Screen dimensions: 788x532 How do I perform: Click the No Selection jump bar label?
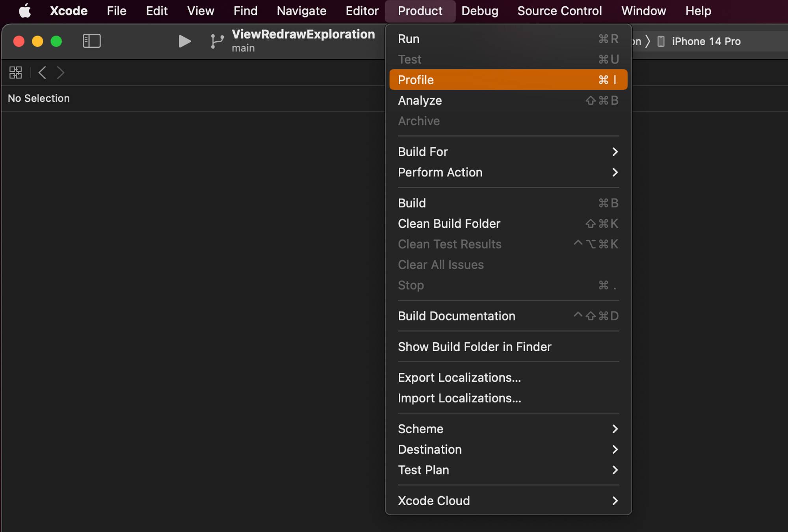[x=39, y=98]
